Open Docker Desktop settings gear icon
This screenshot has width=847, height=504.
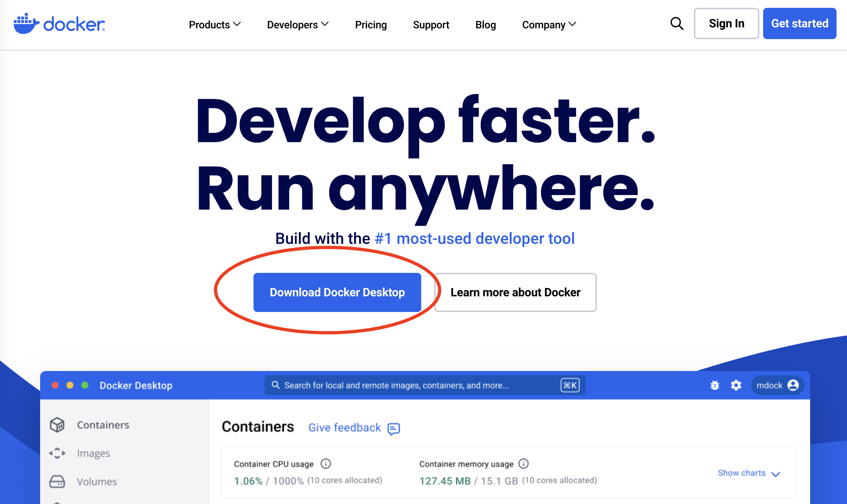[x=736, y=385]
